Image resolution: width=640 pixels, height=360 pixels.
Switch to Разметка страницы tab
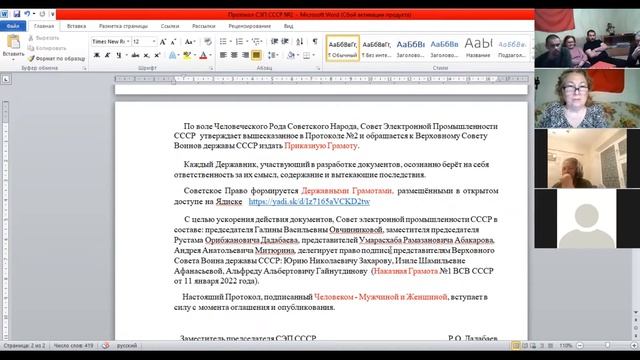[123, 26]
